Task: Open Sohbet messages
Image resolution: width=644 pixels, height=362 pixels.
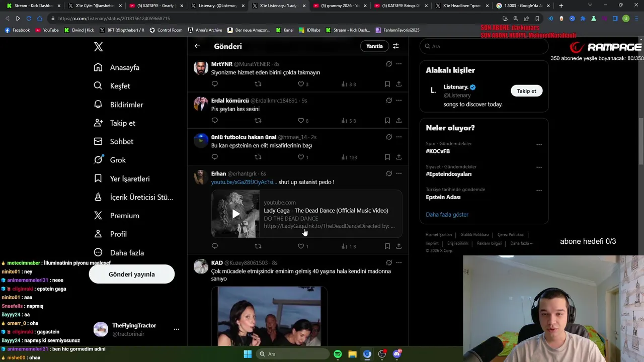Action: 113,142
